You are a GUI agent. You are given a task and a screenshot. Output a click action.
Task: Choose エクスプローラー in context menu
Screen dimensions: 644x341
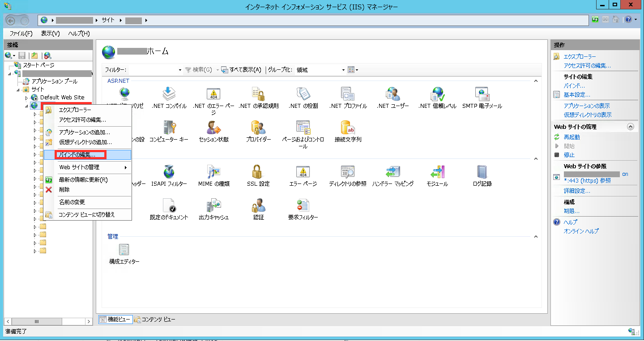(x=88, y=110)
